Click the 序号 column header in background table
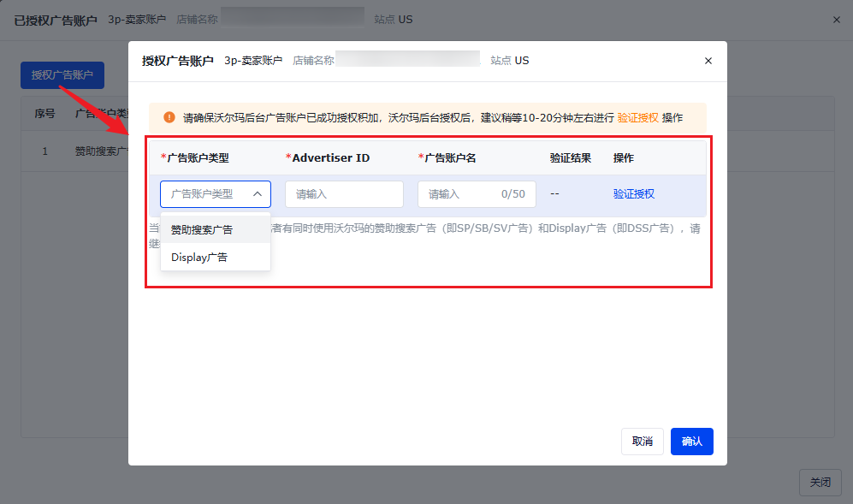 [44, 113]
